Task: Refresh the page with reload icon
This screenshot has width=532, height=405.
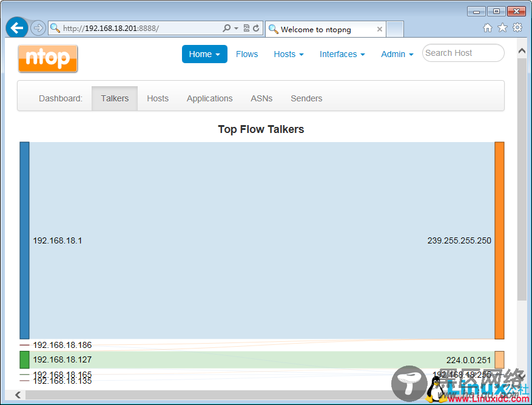Action: [x=256, y=28]
